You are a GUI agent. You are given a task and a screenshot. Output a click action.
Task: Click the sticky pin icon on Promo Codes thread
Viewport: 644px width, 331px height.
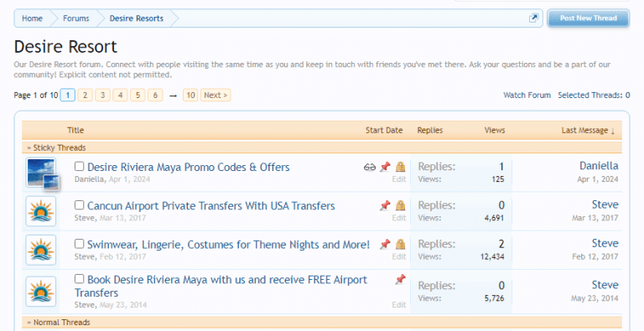pos(385,167)
